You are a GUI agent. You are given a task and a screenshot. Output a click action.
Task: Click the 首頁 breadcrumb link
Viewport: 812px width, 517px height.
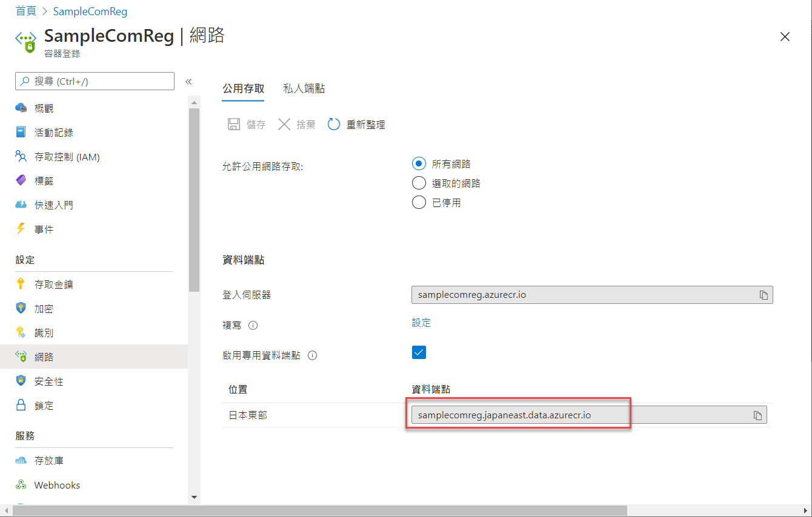coord(26,12)
